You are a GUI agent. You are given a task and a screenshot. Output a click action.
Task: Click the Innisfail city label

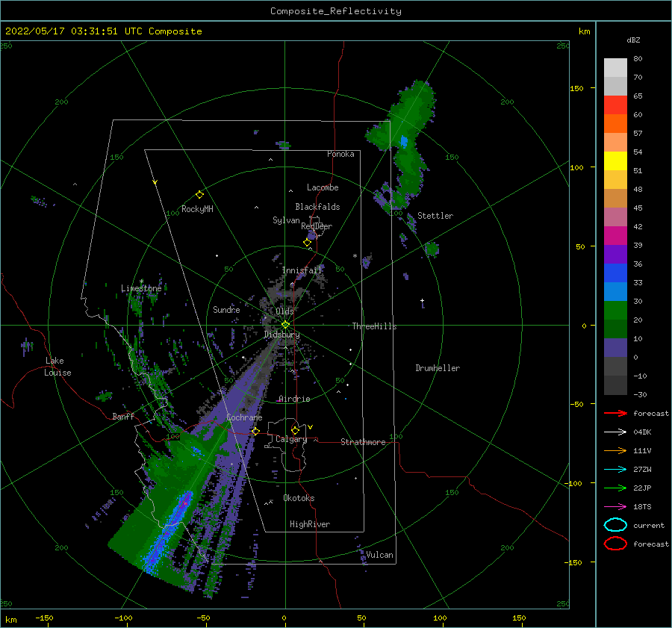pyautogui.click(x=302, y=270)
